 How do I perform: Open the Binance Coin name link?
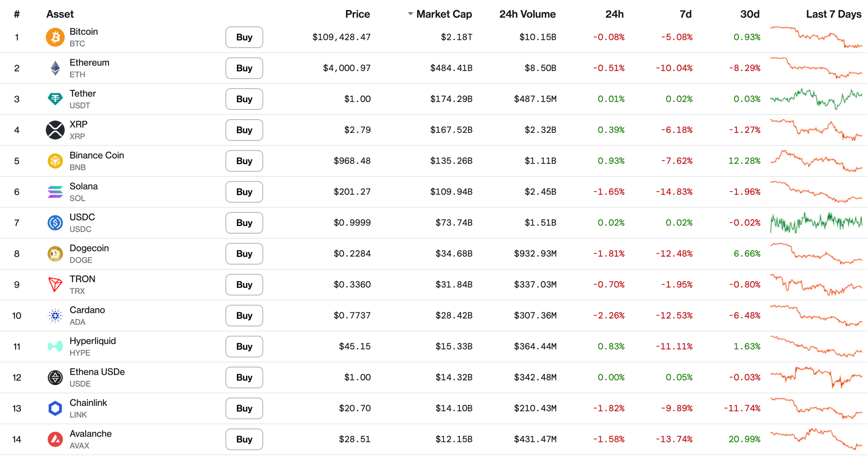pos(97,155)
